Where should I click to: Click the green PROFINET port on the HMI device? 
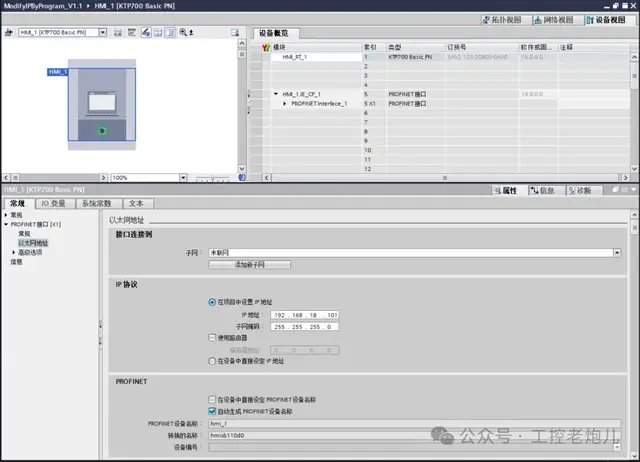pyautogui.click(x=102, y=131)
